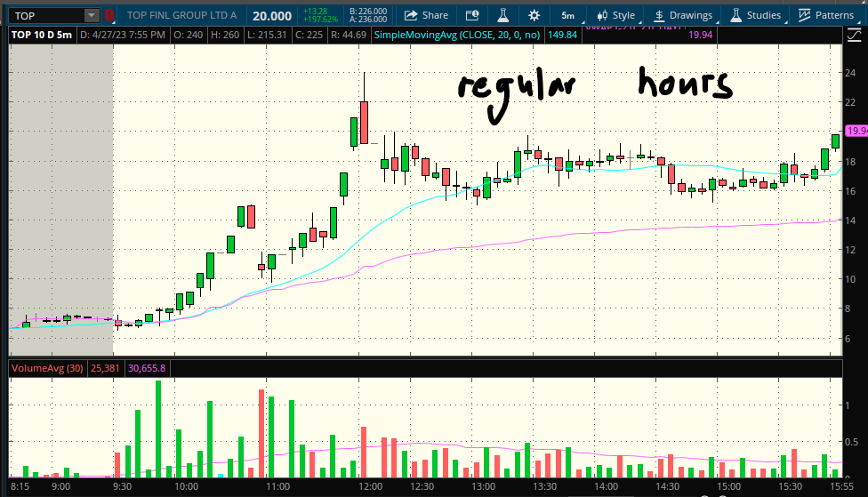Open the Drawings menu
The height and width of the screenshot is (497, 868).
684,15
